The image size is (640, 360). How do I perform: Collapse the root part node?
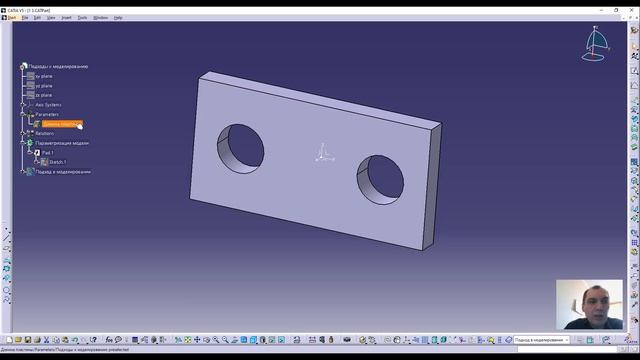tap(23, 67)
